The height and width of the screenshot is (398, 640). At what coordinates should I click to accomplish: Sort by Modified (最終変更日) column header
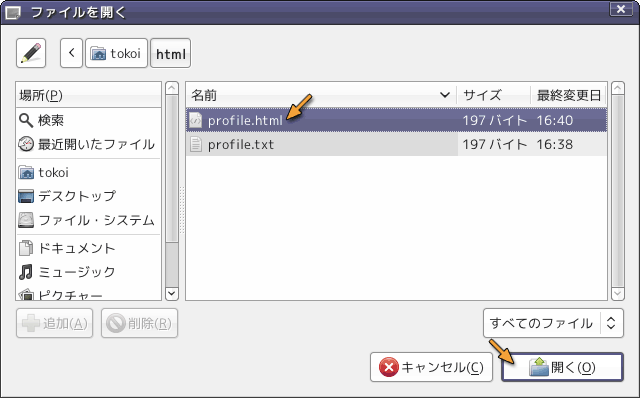point(569,96)
